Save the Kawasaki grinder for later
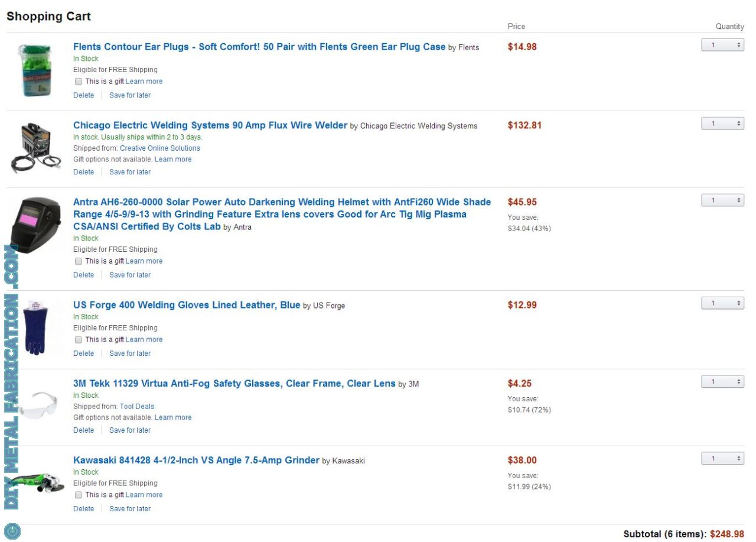Screen dimensions: 756x542 pyautogui.click(x=130, y=509)
